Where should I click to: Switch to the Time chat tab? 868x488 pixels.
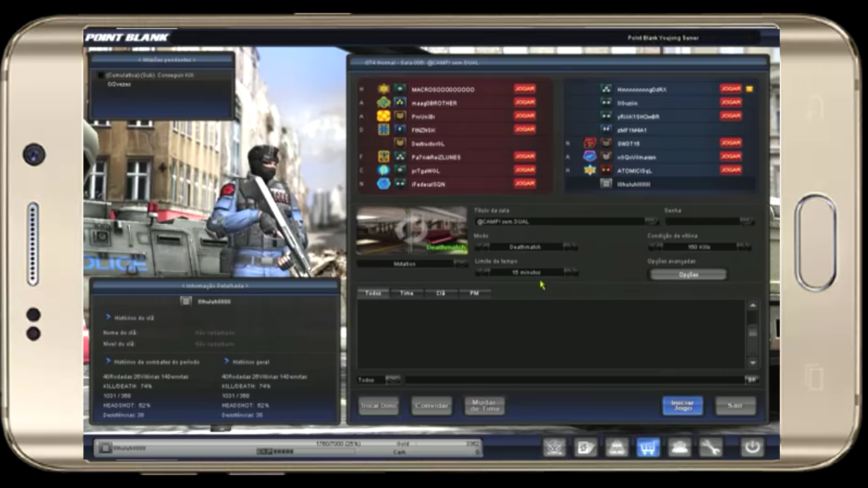[x=407, y=293]
